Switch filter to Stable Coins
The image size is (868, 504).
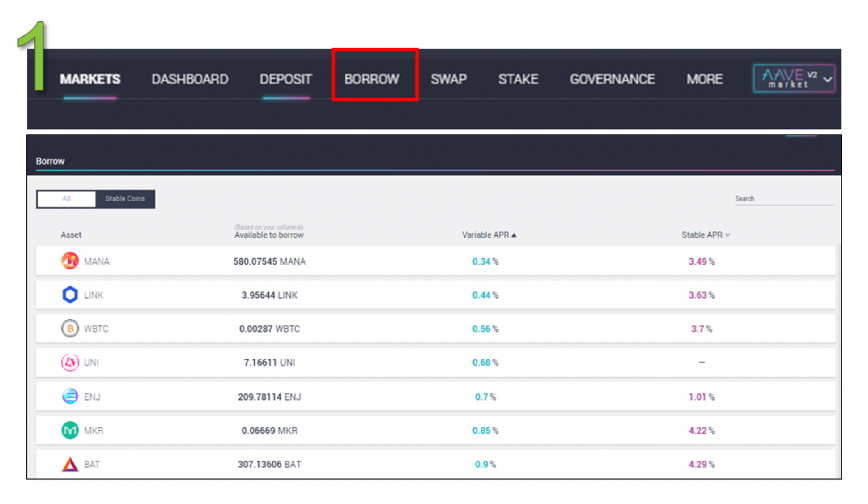point(125,199)
